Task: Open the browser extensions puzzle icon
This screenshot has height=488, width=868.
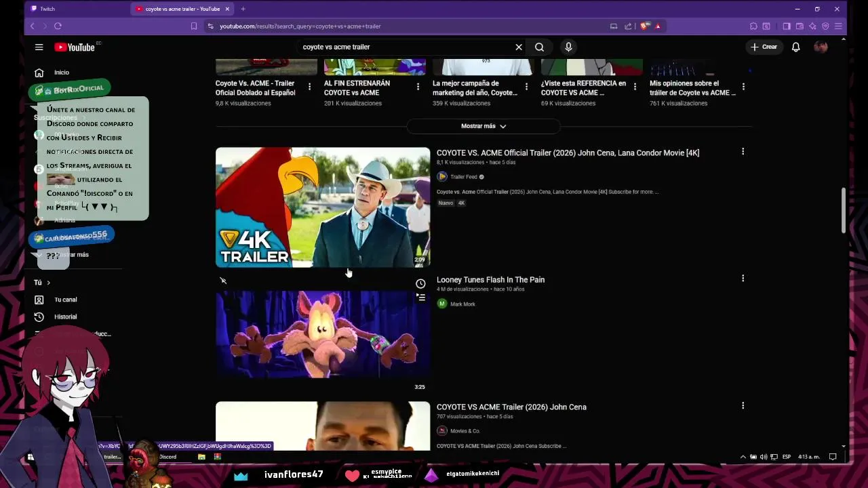Action: point(753,26)
